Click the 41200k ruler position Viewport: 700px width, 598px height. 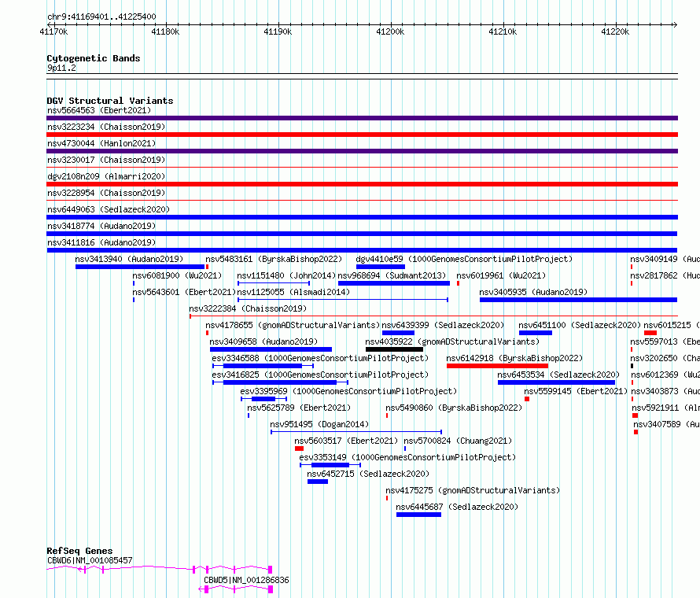[390, 31]
